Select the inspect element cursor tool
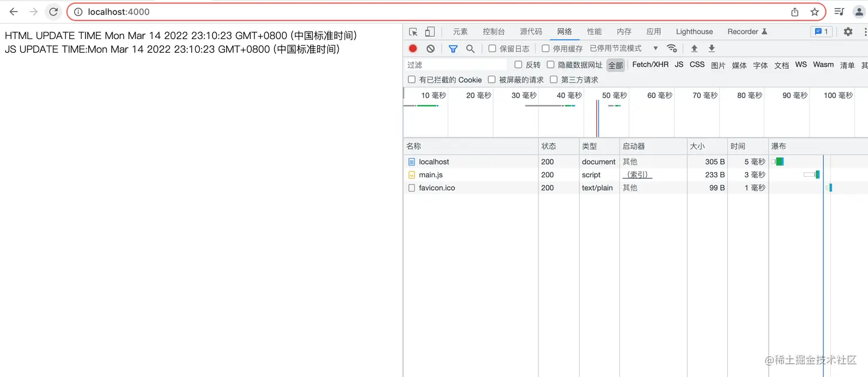 click(x=412, y=32)
